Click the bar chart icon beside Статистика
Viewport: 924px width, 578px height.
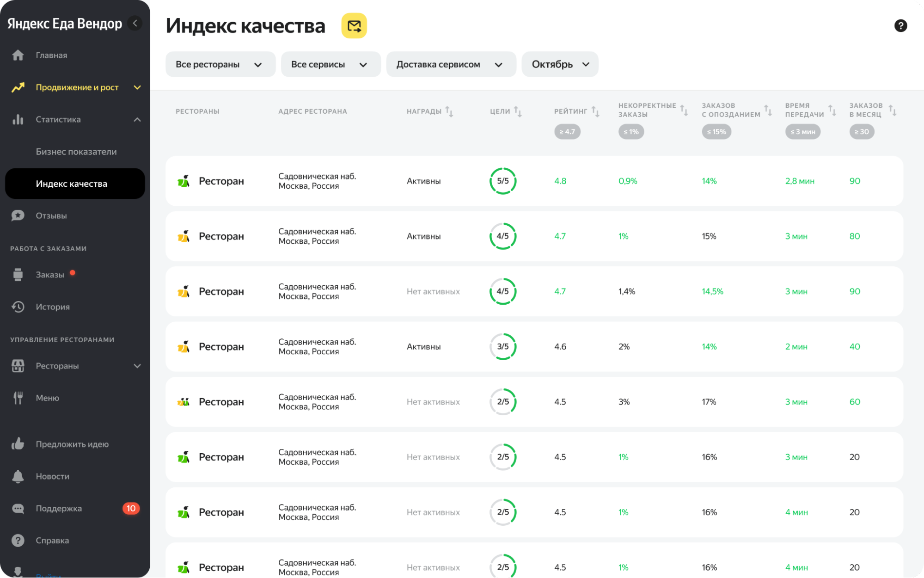tap(18, 119)
